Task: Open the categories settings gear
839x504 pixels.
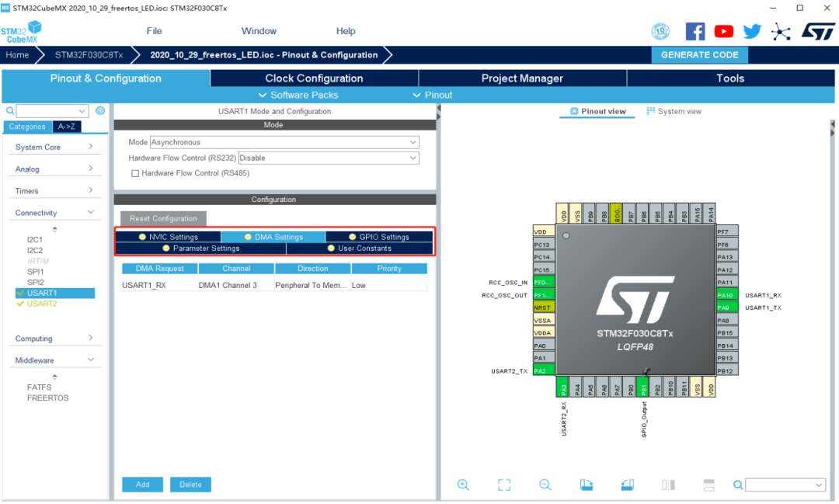Action: (100, 111)
